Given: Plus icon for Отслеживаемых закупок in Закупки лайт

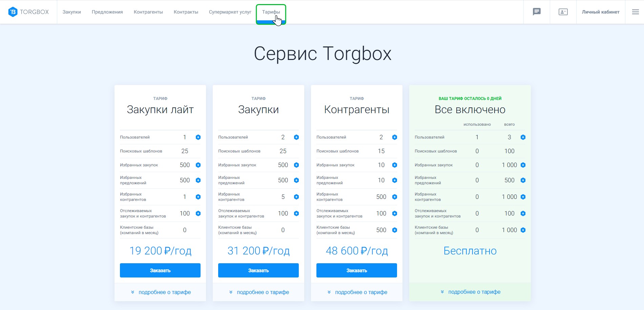Looking at the screenshot, I should click(x=198, y=213).
